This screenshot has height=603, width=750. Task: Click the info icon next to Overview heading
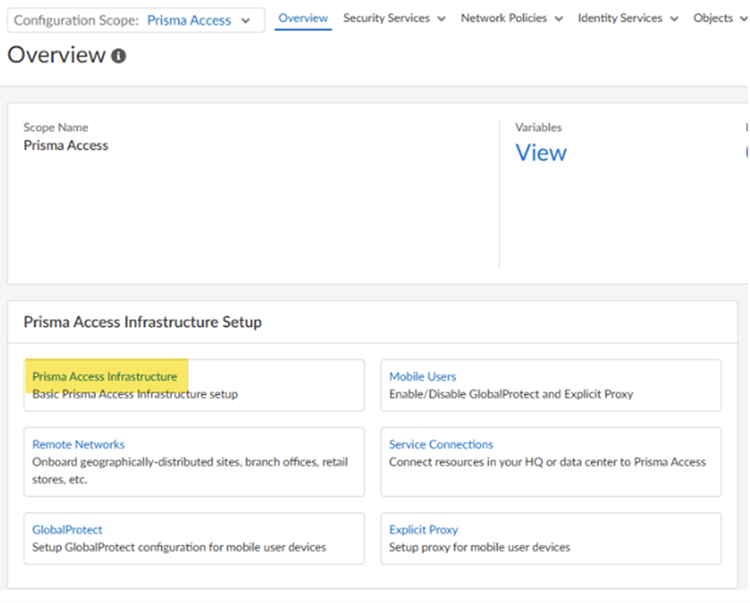click(x=119, y=56)
